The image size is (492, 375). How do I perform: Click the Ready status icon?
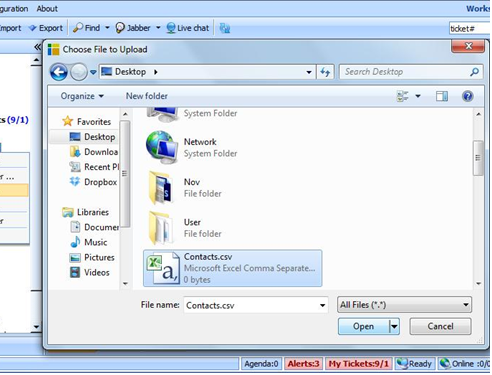click(402, 363)
